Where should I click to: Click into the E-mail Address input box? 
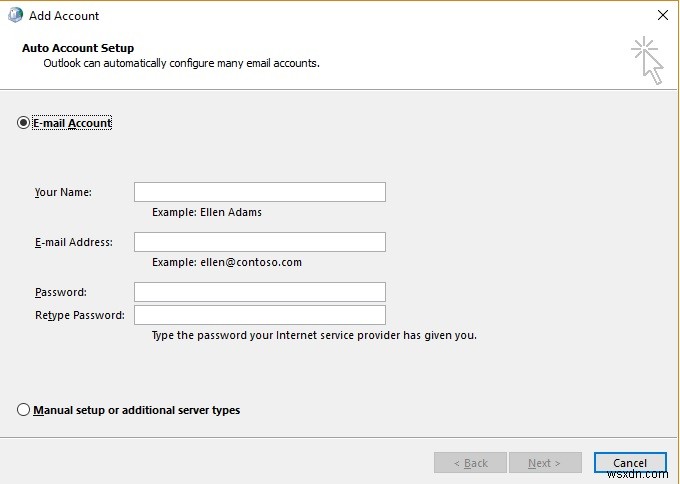[259, 242]
